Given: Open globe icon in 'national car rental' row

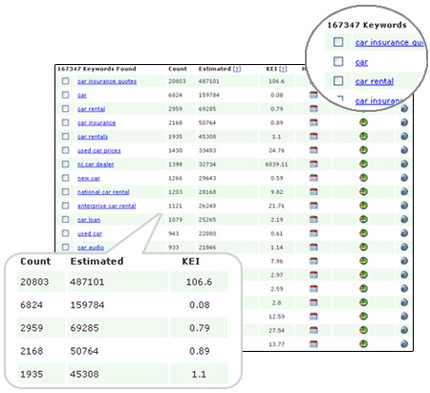Looking at the screenshot, I should click(x=404, y=192).
